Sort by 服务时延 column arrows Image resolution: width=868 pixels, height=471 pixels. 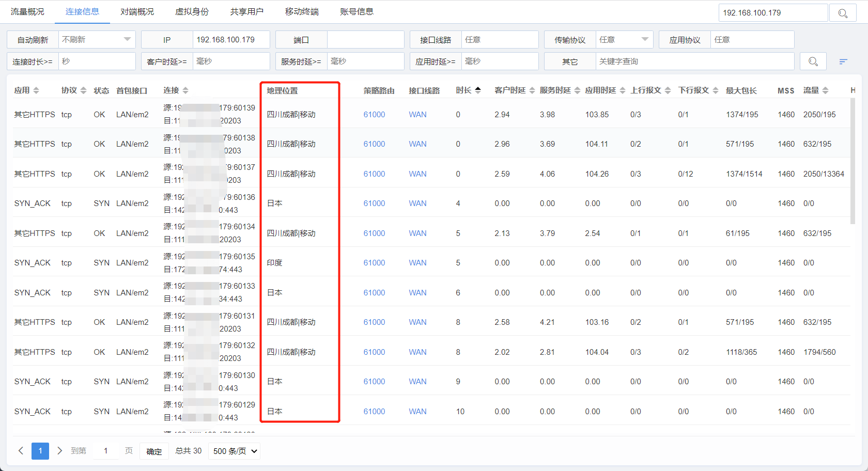[578, 90]
